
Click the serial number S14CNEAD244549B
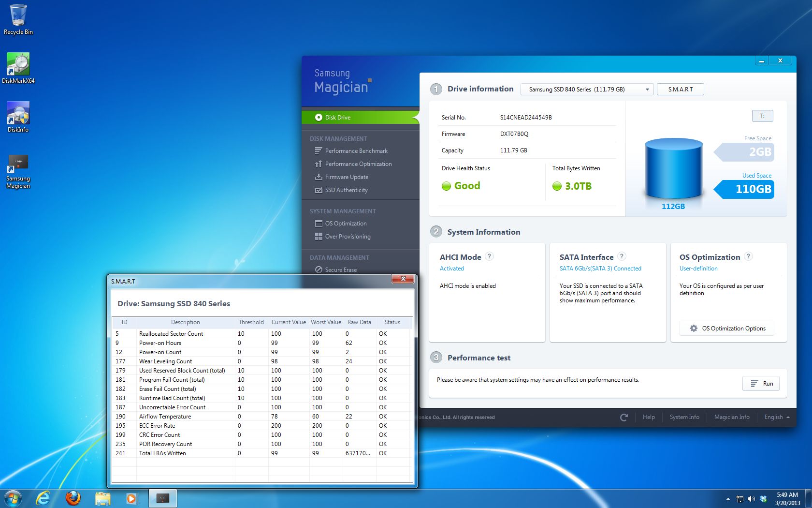click(526, 118)
